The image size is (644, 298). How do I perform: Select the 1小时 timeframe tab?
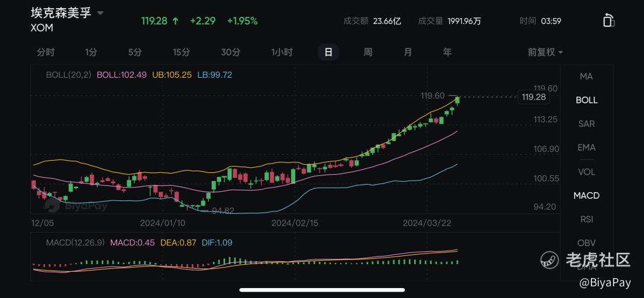[282, 52]
